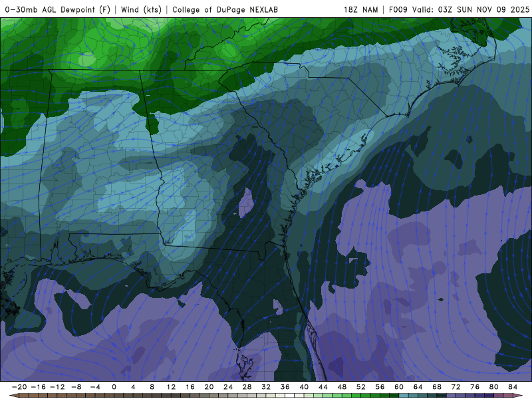
Task: Click the '18Z NAM' model run label
Action: click(360, 9)
